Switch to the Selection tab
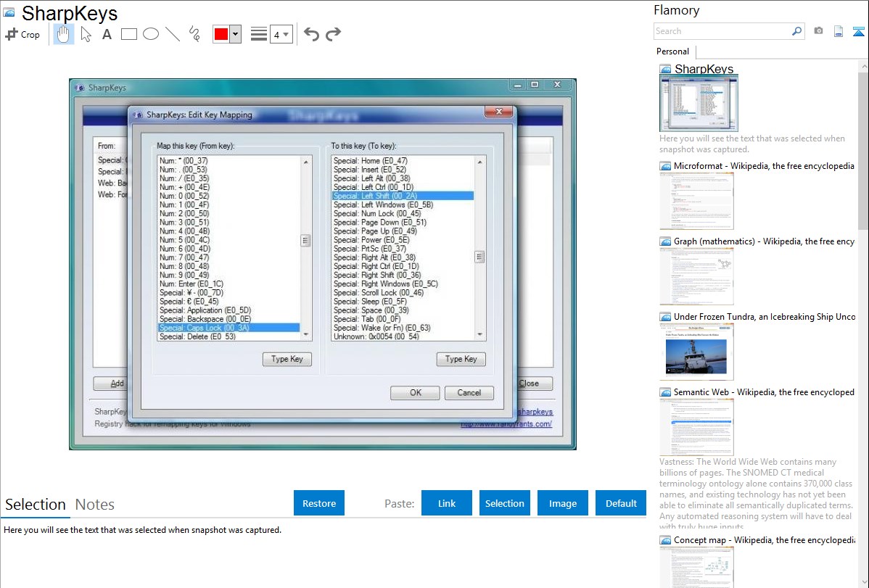This screenshot has height=588, width=869. pos(35,505)
